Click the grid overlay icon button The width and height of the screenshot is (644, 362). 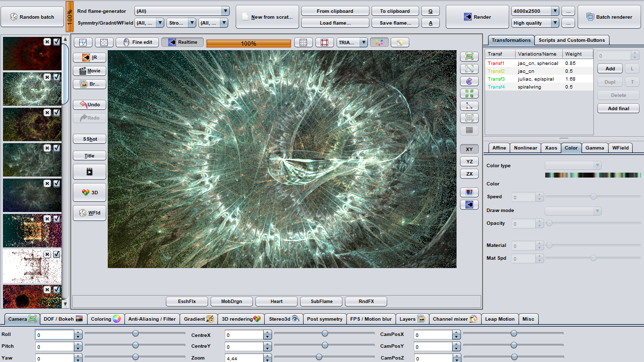tap(304, 42)
